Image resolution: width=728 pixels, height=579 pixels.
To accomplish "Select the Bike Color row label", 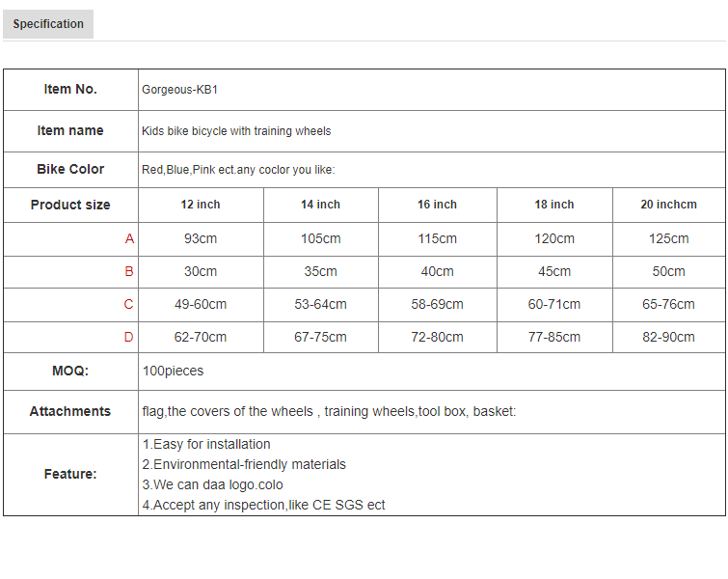I will coord(70,170).
